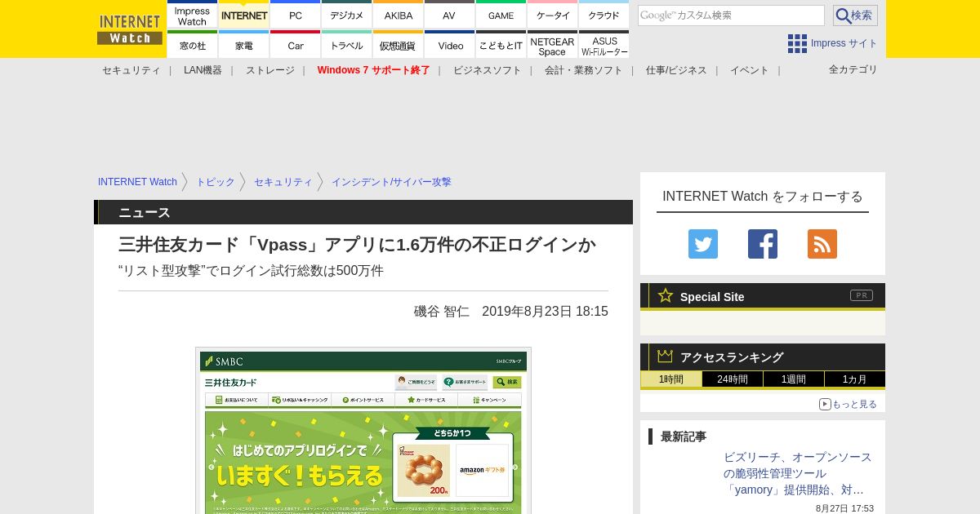Image resolution: width=980 pixels, height=514 pixels.
Task: Open the 窓の杜 tab
Action: (x=193, y=45)
